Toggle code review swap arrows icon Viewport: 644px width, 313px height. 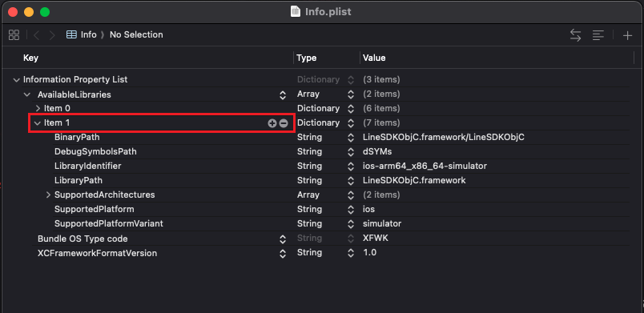click(x=575, y=35)
